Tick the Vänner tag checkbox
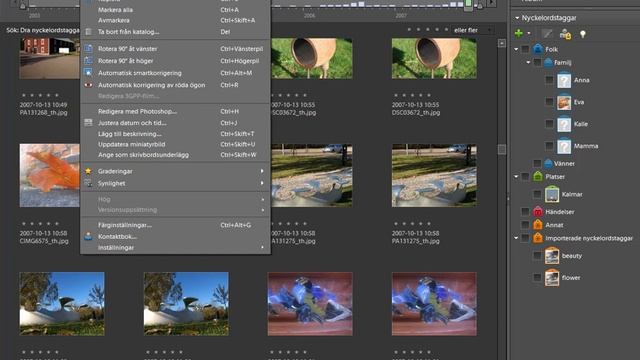This screenshot has width=640, height=360. [537, 163]
